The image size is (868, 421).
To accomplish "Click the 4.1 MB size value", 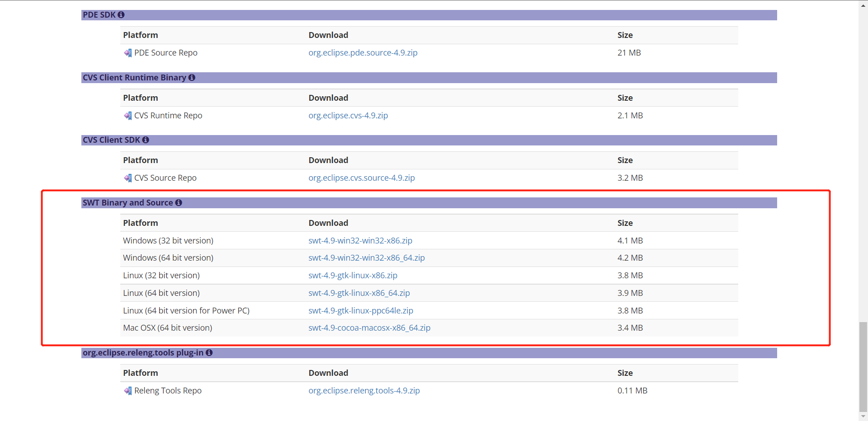I will 630,241.
